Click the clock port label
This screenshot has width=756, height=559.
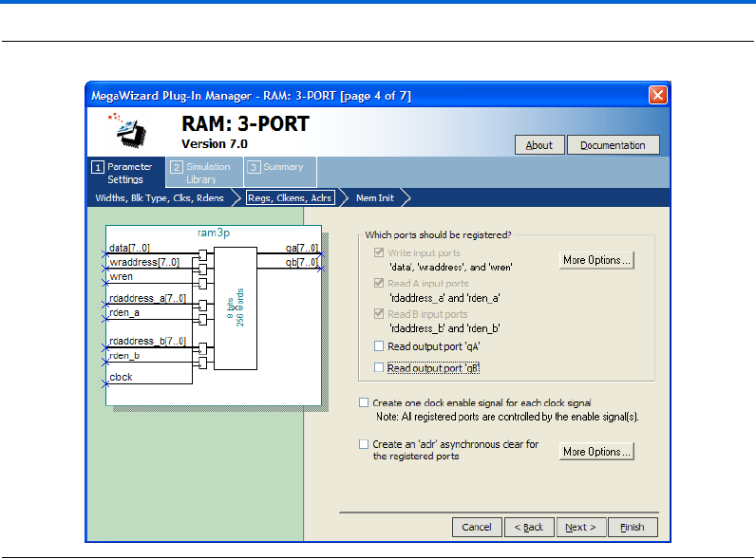[121, 377]
